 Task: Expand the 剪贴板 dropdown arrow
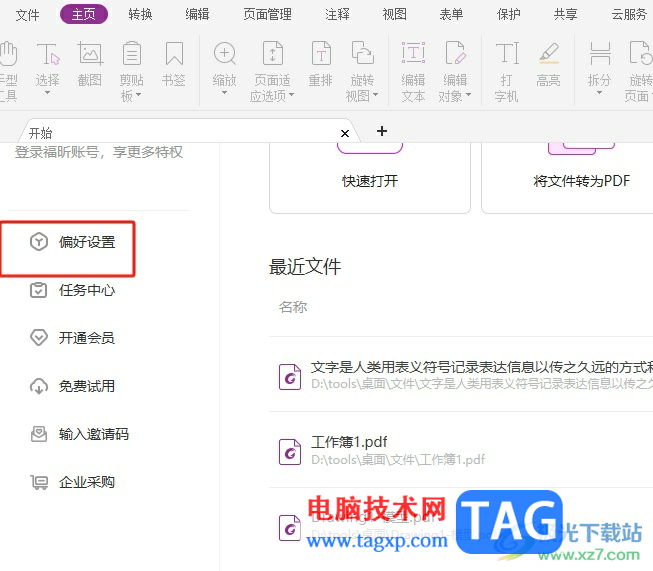coord(139,95)
